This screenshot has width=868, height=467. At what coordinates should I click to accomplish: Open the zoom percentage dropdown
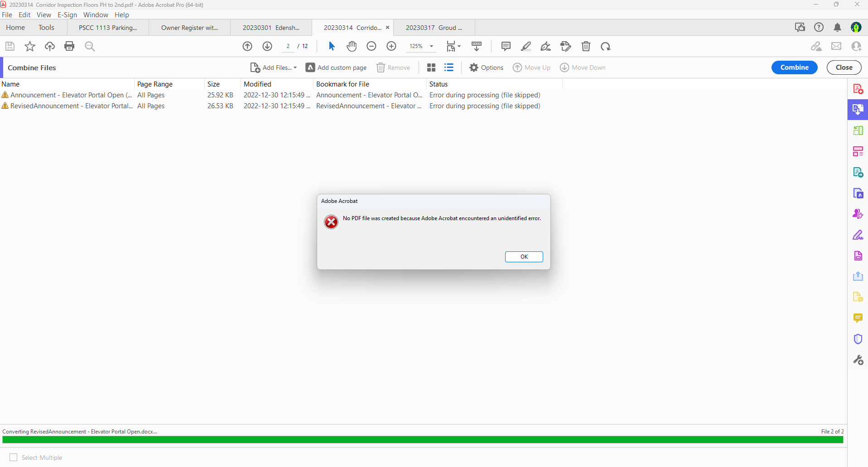[x=431, y=46]
